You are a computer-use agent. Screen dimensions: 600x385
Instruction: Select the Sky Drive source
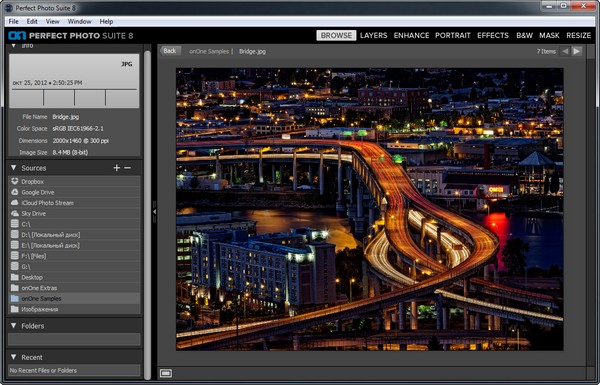point(75,213)
